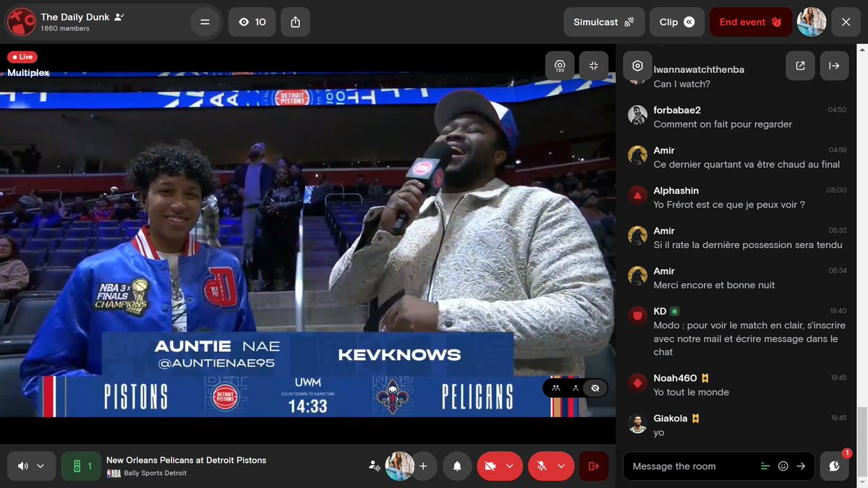
Task: Show all participants in the video overlay
Action: [556, 388]
